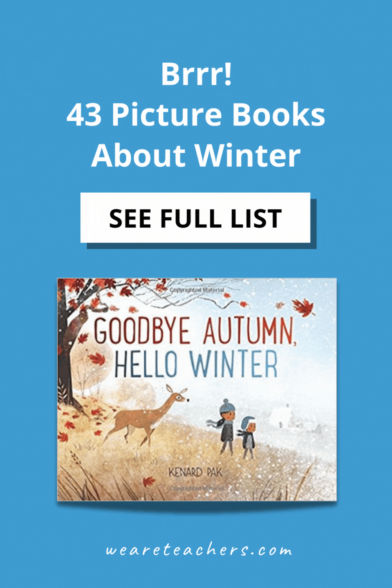The image size is (392, 588).
Task: Click the top "Copyrighted Material" watermark
Action: click(x=197, y=290)
